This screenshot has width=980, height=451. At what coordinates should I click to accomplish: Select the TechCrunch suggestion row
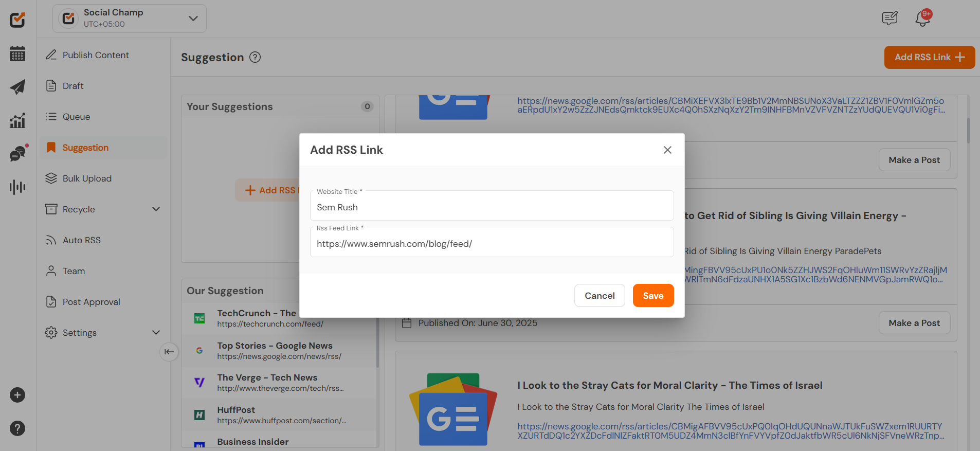(x=280, y=318)
